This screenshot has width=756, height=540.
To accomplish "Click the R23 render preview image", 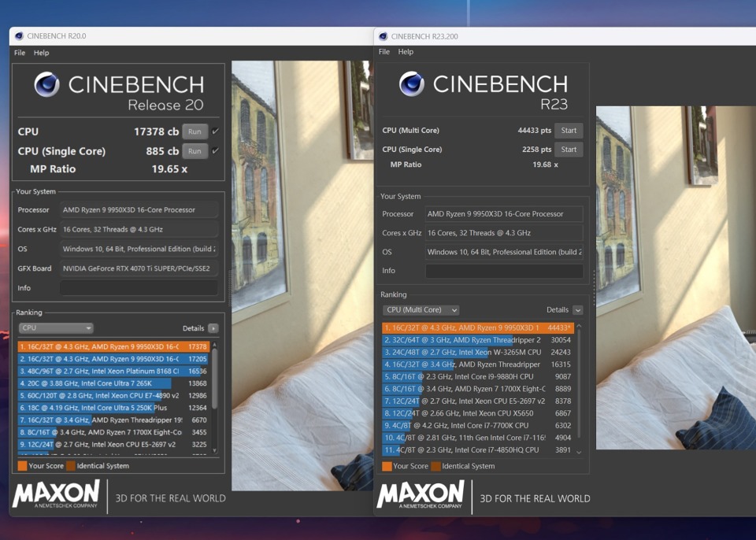I will click(676, 278).
